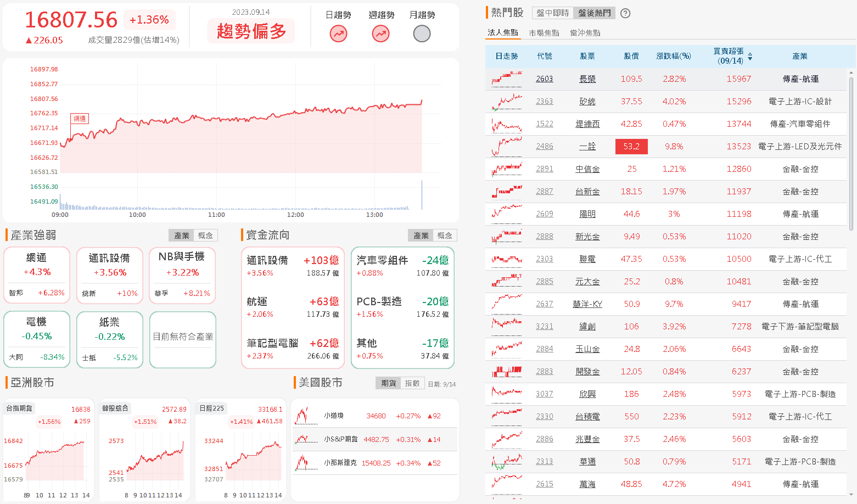Click the 日經225 market chart
857x504 pixels.
[x=241, y=450]
